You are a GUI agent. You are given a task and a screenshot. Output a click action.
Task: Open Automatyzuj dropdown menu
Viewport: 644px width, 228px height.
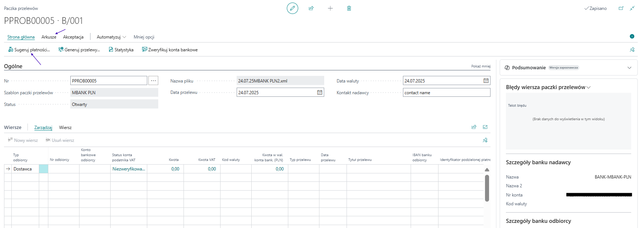click(x=111, y=37)
